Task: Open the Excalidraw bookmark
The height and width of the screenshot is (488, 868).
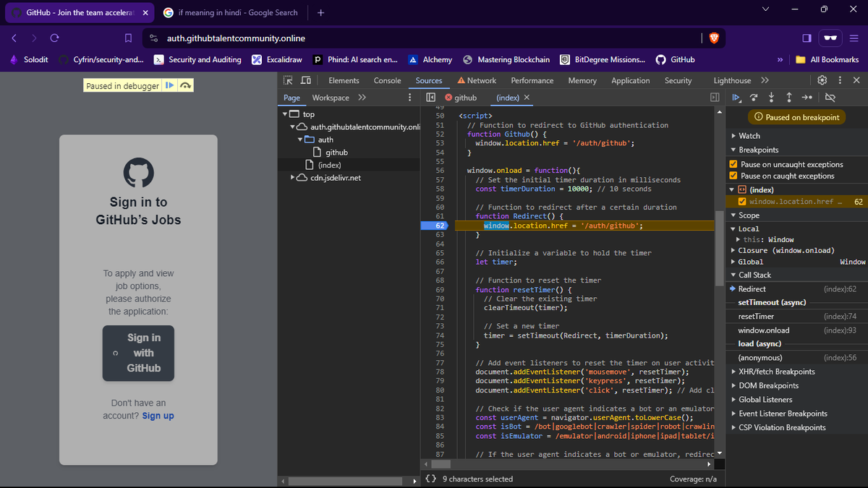Action: point(278,59)
